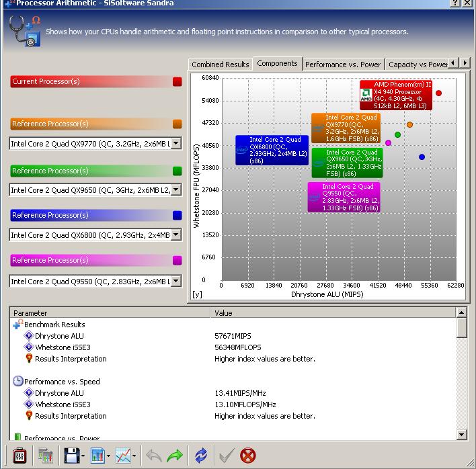The image size is (476, 469).
Task: Click the Parameter column header
Action: [110, 312]
